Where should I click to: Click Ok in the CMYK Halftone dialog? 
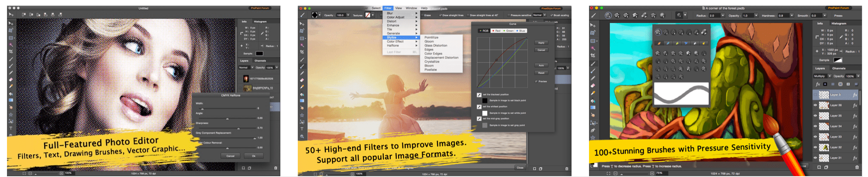tap(253, 156)
